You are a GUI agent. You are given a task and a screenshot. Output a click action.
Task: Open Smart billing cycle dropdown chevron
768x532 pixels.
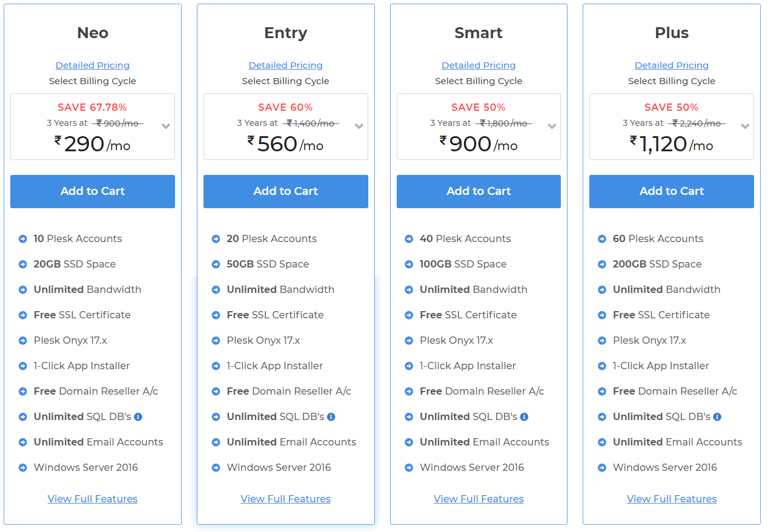click(x=552, y=126)
